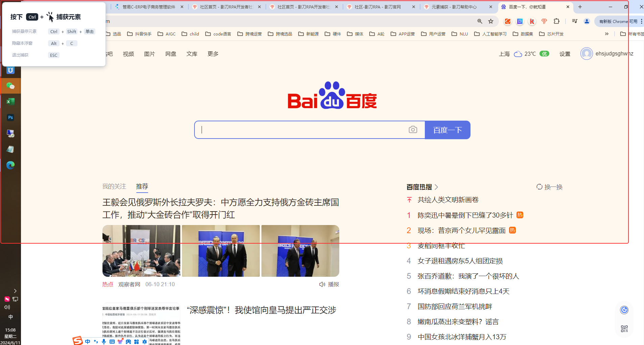Open Photoshop from the taskbar

point(10,118)
